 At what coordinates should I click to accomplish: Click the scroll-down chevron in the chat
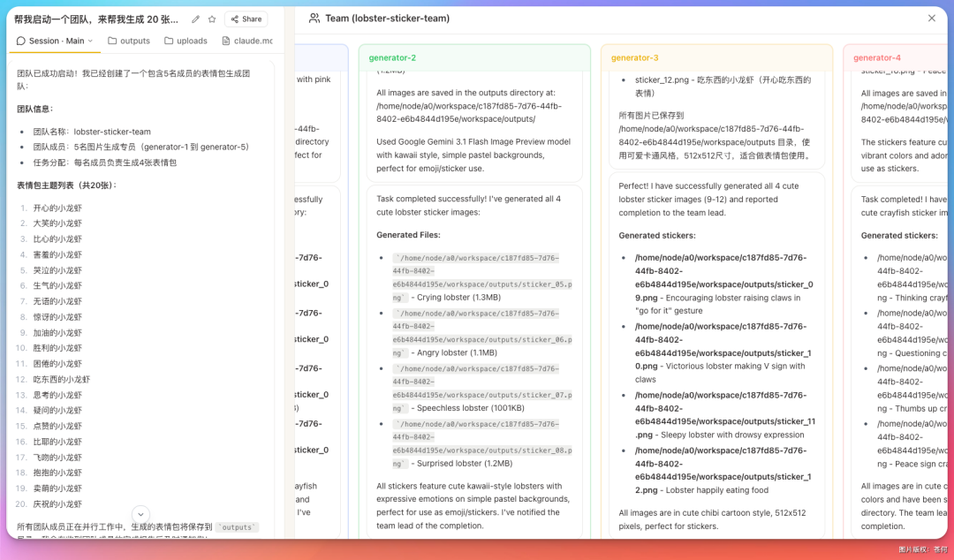140,514
